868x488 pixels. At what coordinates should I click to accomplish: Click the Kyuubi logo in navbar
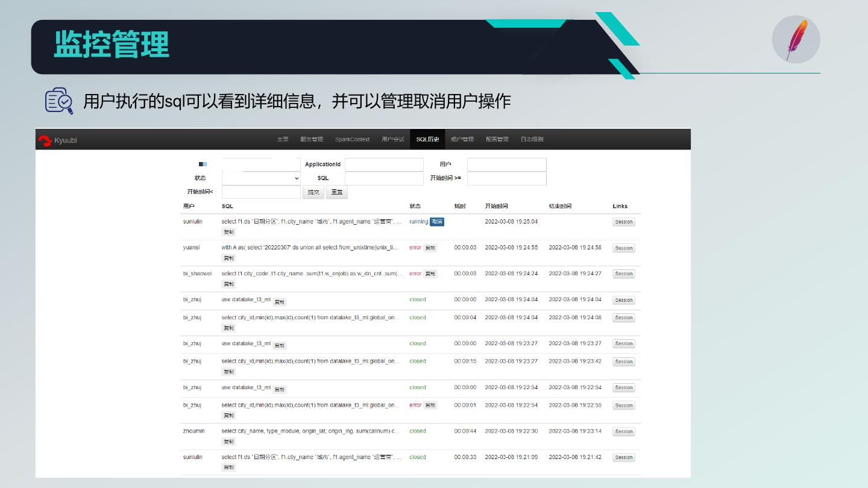(x=58, y=140)
